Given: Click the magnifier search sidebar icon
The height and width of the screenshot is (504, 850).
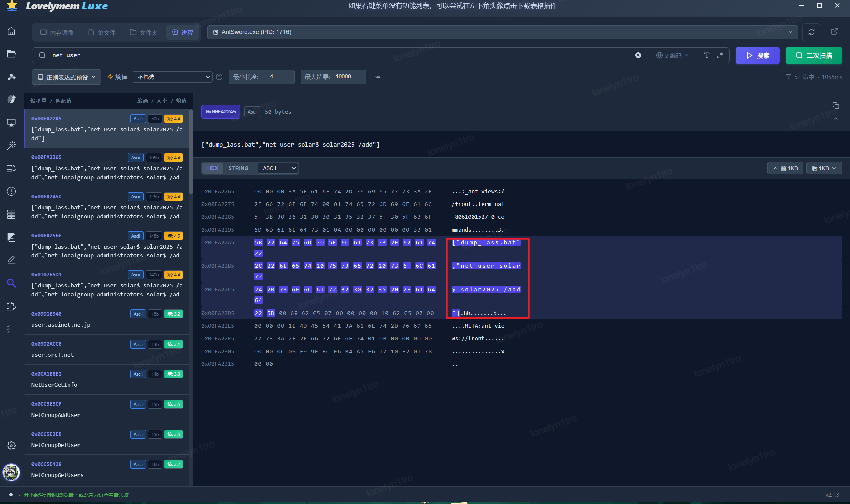Looking at the screenshot, I should click(x=11, y=283).
